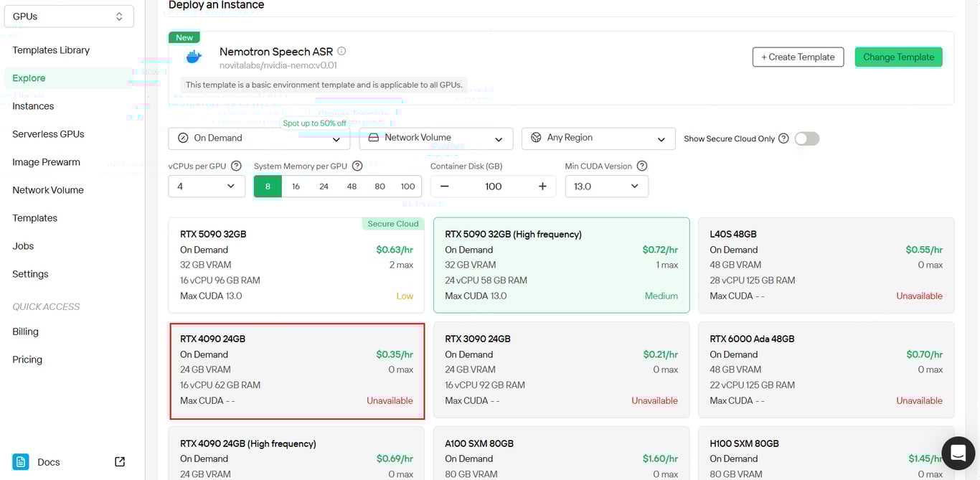Open info icon next to Nemotron Speech ASR
This screenshot has width=980, height=480.
[341, 51]
